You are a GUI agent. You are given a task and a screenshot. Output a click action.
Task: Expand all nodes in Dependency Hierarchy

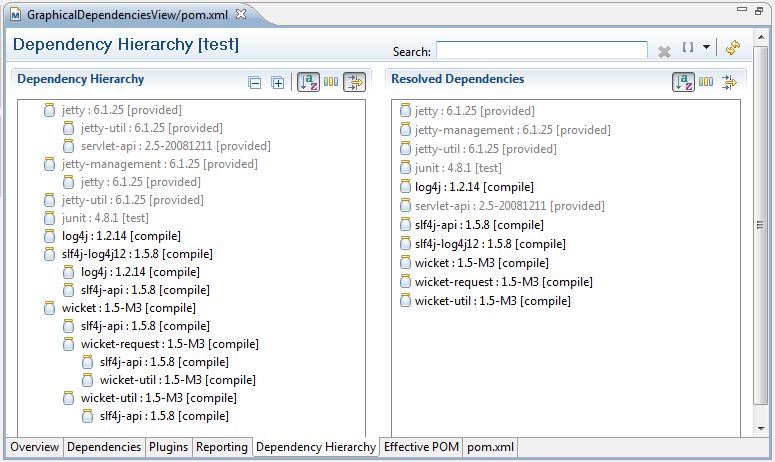point(278,83)
